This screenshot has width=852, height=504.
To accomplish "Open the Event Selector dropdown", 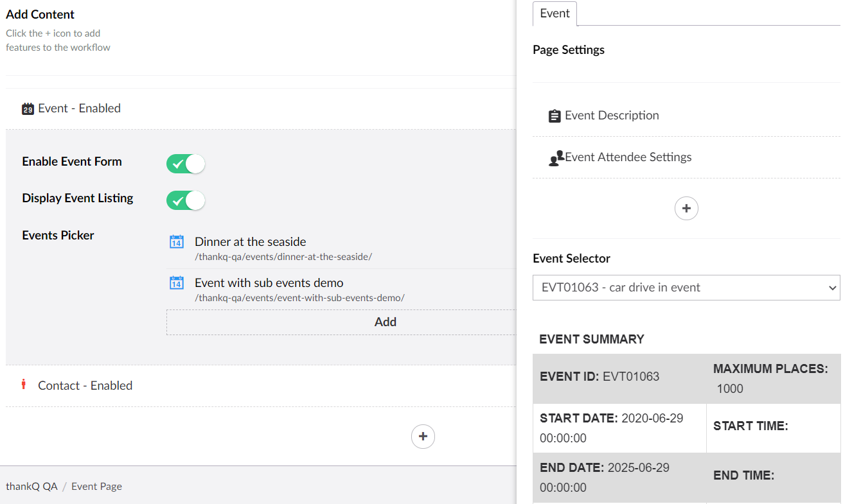I will pos(686,288).
